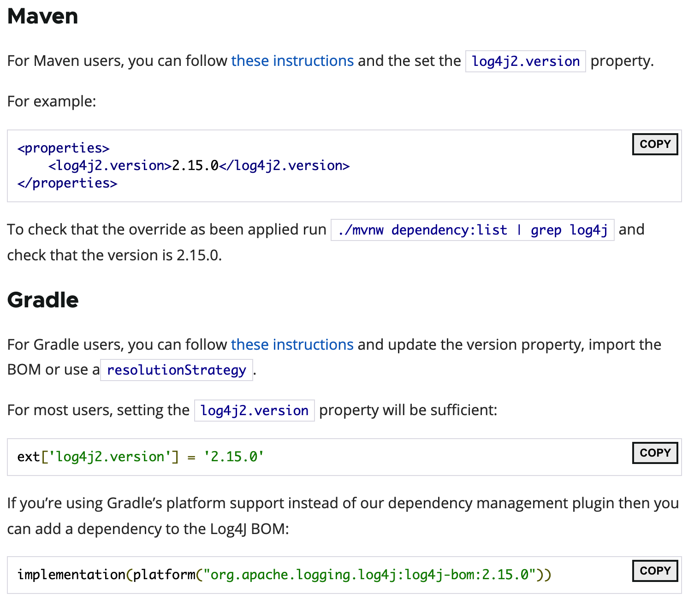700x599 pixels.
Task: Click 'To check that the override as been applied run' text
Action: click(167, 229)
